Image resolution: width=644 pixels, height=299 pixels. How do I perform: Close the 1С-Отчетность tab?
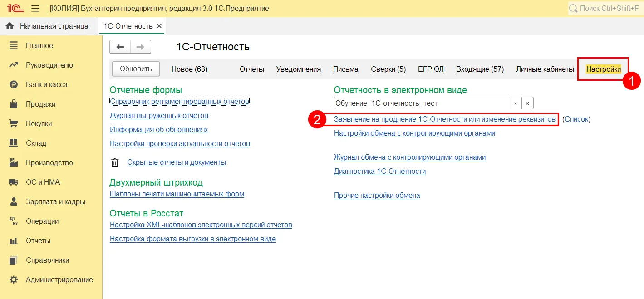click(159, 26)
